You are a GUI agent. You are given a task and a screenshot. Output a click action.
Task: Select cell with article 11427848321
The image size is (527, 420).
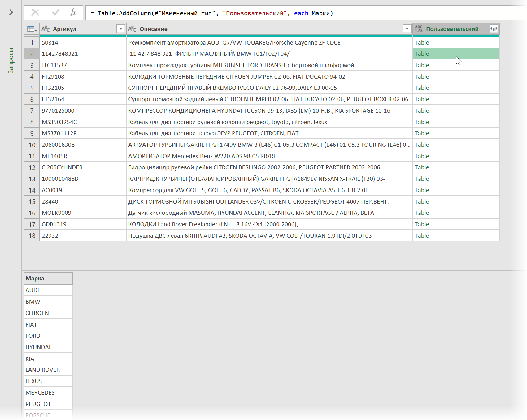(x=83, y=54)
